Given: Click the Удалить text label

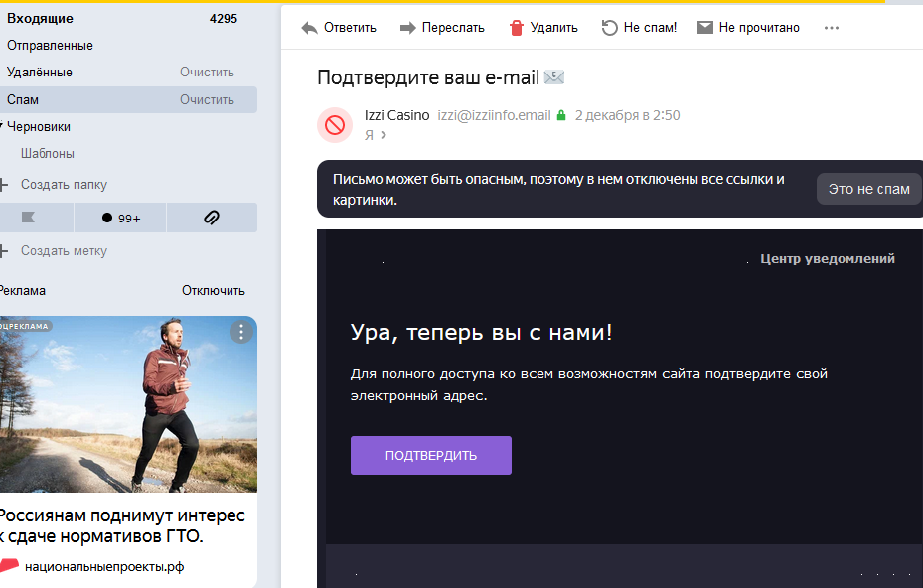Looking at the screenshot, I should (x=554, y=28).
